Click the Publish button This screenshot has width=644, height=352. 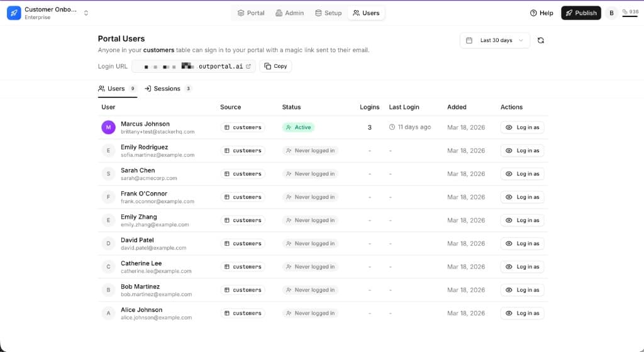click(x=580, y=13)
